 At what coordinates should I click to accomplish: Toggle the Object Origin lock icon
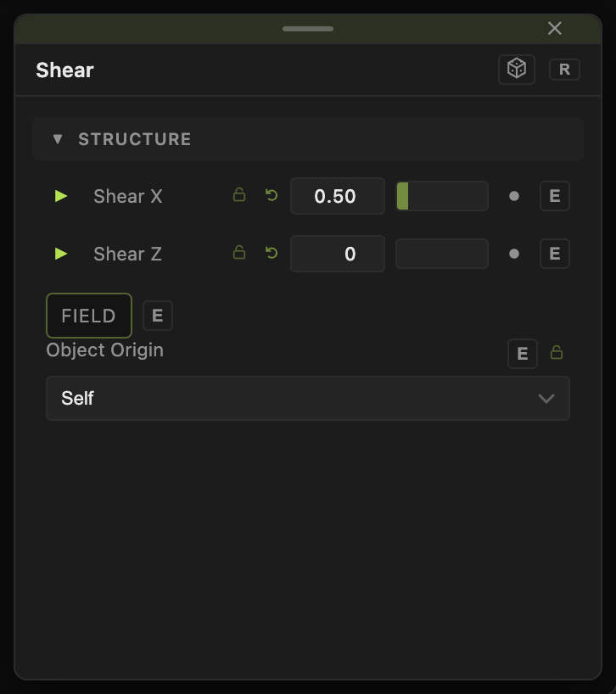pos(557,353)
